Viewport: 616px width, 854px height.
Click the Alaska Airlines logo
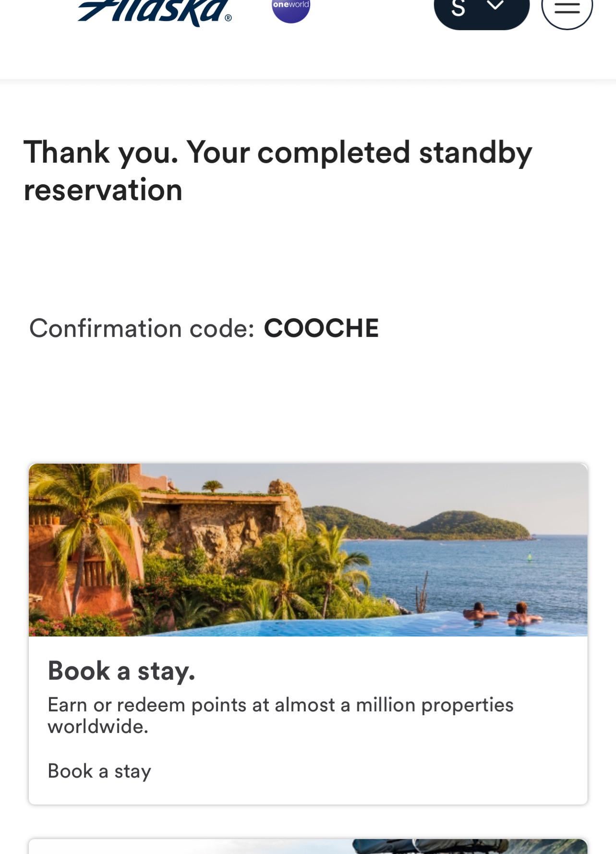click(x=154, y=12)
